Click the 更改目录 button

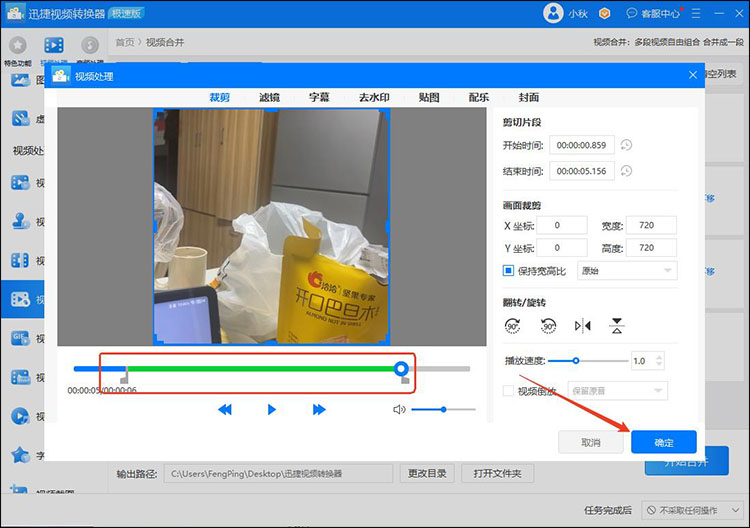(427, 473)
